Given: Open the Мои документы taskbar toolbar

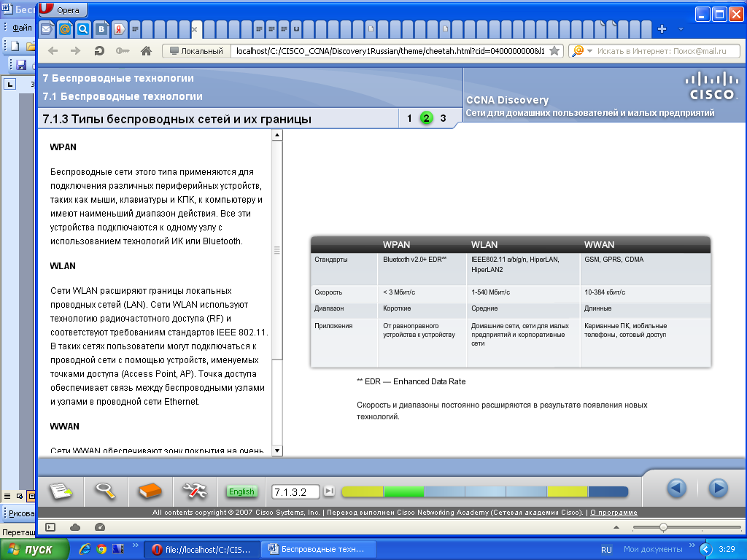Looking at the screenshot, I should pyautogui.click(x=653, y=549).
